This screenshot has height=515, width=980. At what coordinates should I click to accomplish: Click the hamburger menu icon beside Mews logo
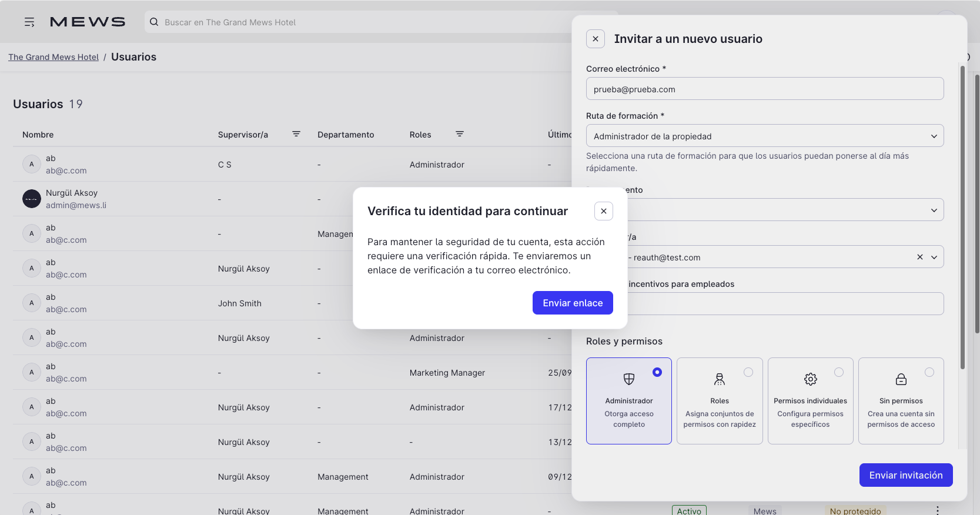pos(29,22)
